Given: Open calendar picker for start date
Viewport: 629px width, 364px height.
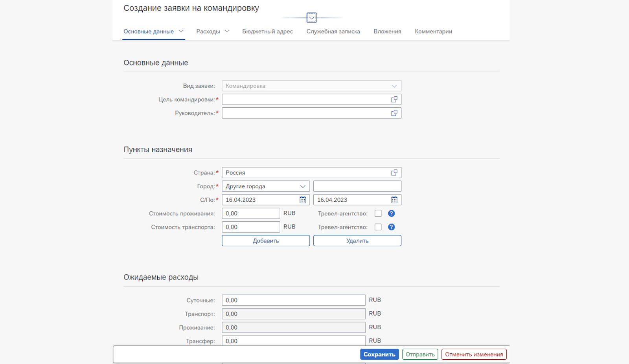Looking at the screenshot, I should click(x=303, y=200).
